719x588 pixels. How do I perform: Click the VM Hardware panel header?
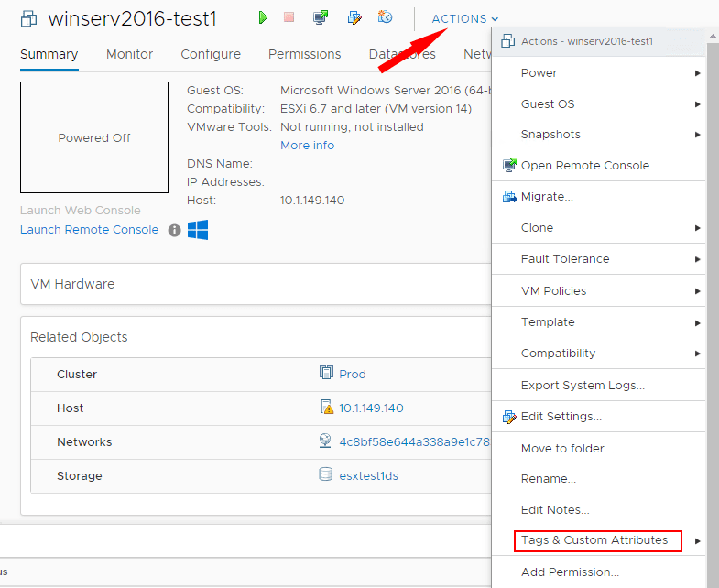coord(256,284)
